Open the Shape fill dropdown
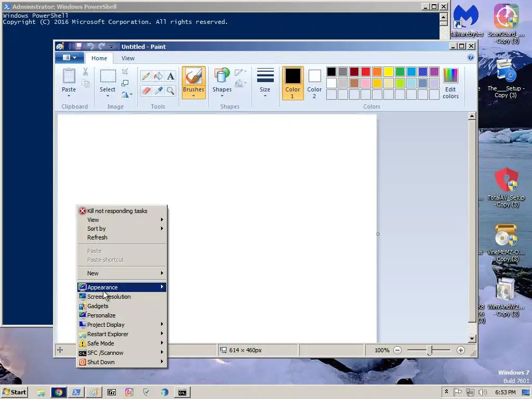The image size is (532, 399). click(x=240, y=83)
